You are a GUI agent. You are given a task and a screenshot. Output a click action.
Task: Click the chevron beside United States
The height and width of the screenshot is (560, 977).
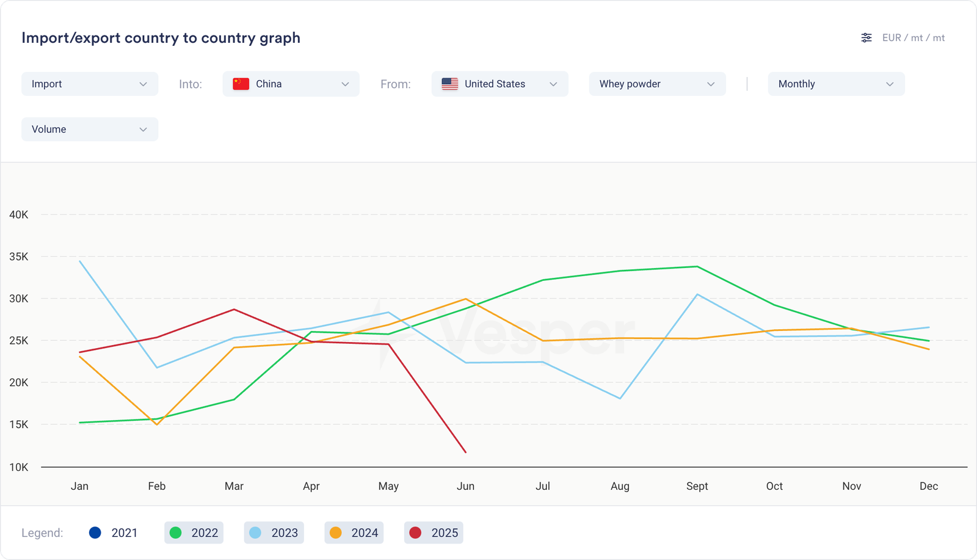click(553, 84)
